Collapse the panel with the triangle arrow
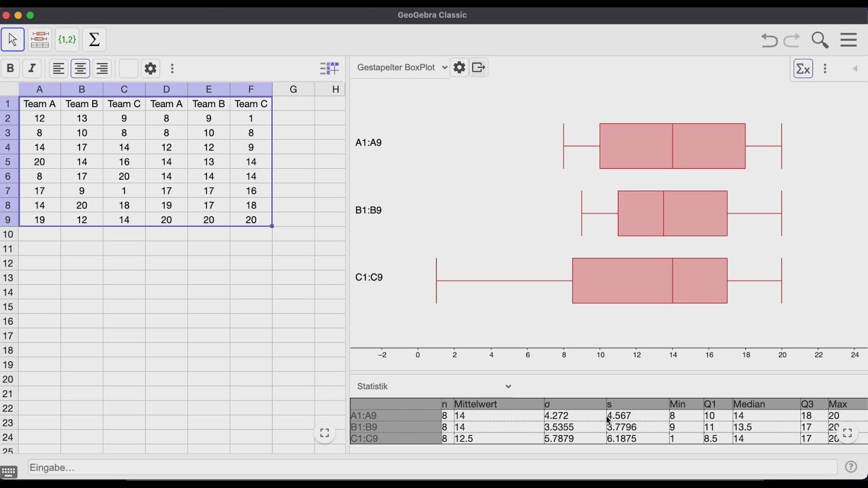Image resolution: width=868 pixels, height=488 pixels. [854, 68]
